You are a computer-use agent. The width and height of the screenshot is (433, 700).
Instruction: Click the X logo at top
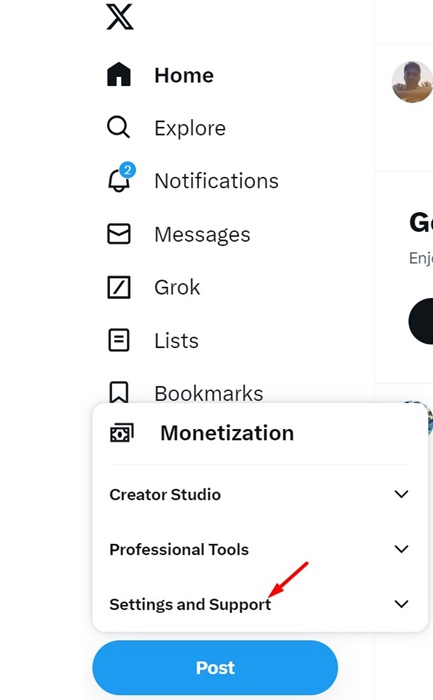pyautogui.click(x=120, y=17)
